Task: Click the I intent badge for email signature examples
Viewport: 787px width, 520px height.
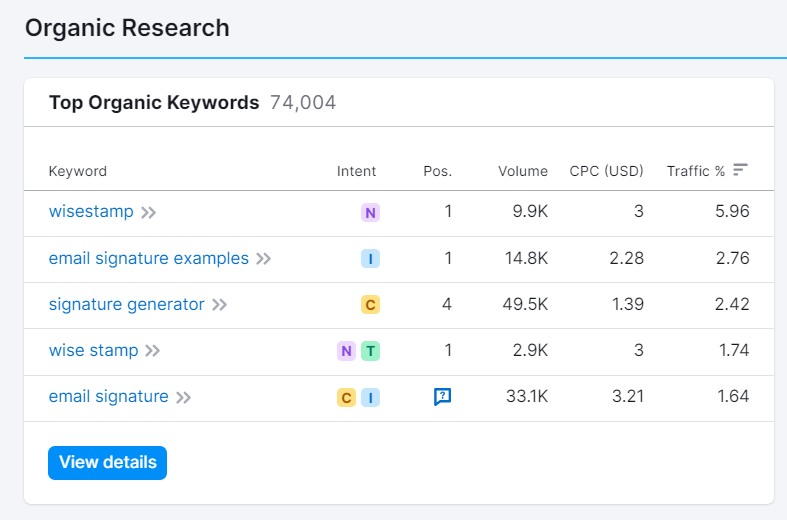Action: pos(370,258)
